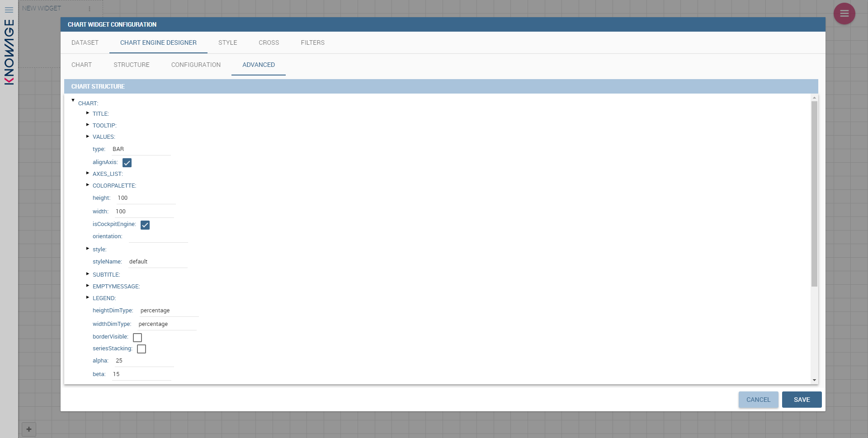Open the New Widget options dots menu

[90, 9]
